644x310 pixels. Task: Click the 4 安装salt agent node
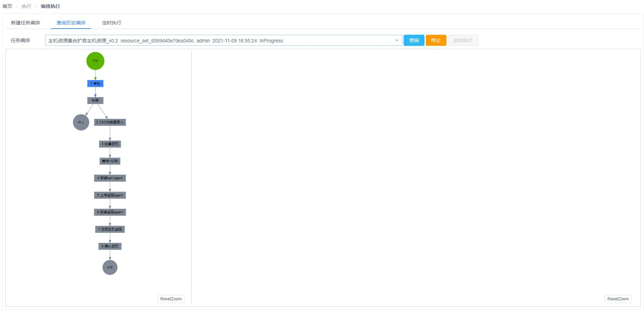pyautogui.click(x=110, y=178)
